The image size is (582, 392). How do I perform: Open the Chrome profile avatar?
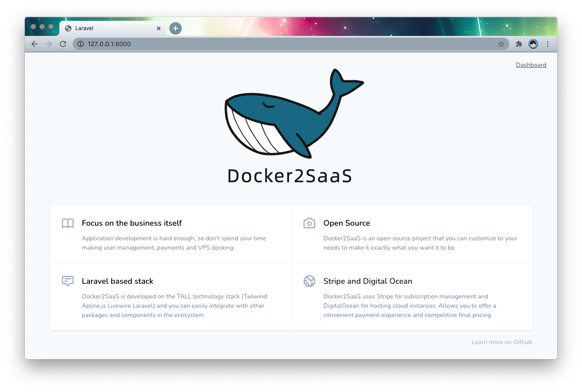tap(533, 44)
